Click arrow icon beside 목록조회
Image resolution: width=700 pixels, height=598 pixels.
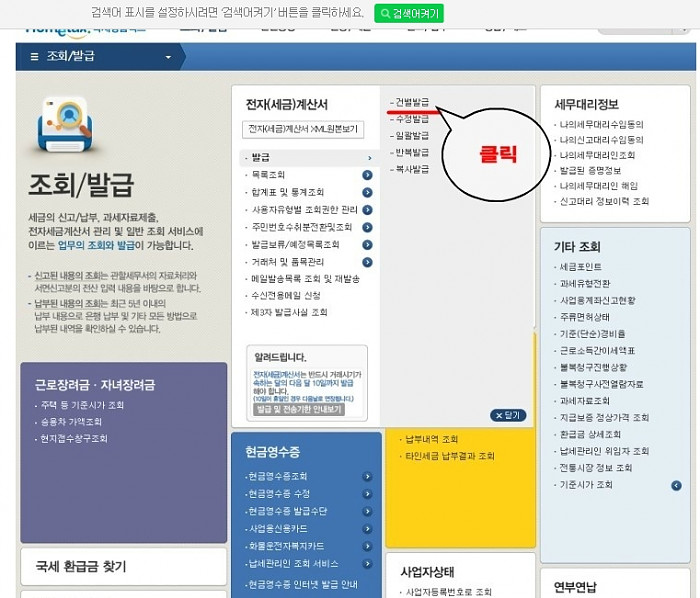pyautogui.click(x=367, y=175)
